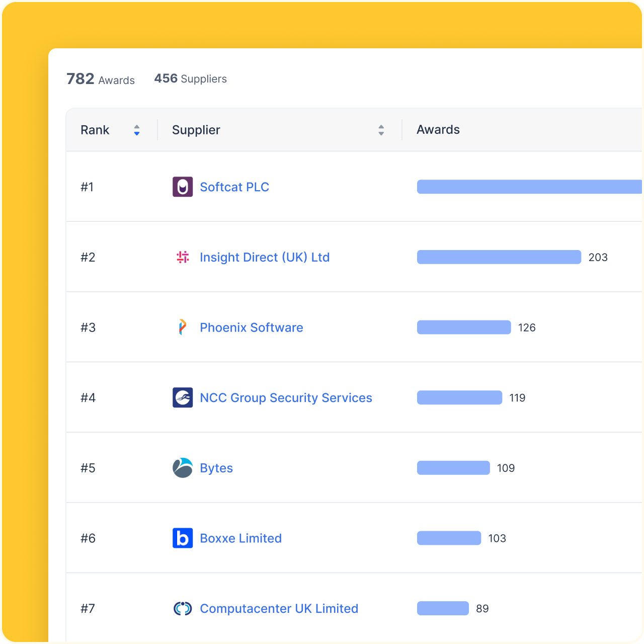
Task: Toggle descending sort on Supplier column
Action: (381, 133)
